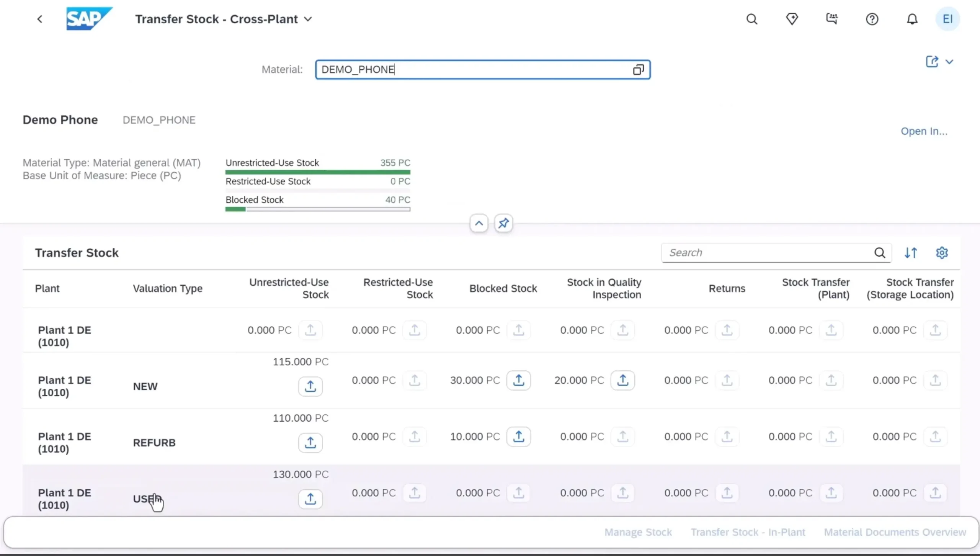980x556 pixels.
Task: Open the table settings gear
Action: pyautogui.click(x=942, y=253)
